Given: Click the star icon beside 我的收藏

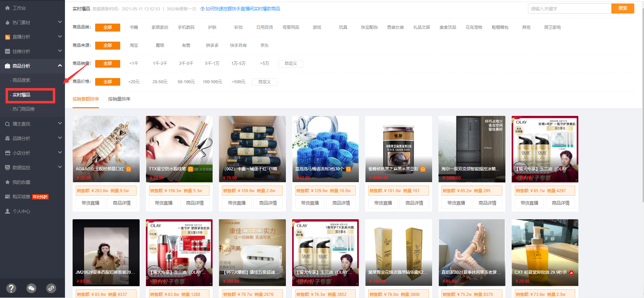Looking at the screenshot, I should click(x=7, y=182).
